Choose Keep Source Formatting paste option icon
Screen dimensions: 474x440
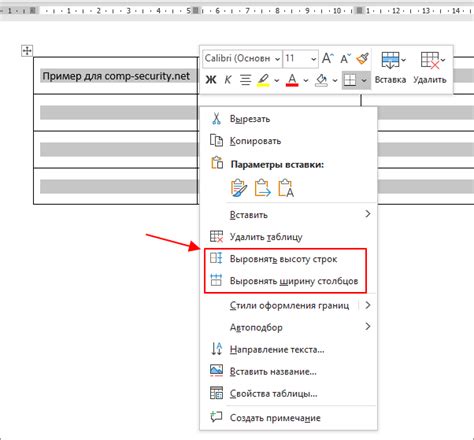tap(239, 188)
